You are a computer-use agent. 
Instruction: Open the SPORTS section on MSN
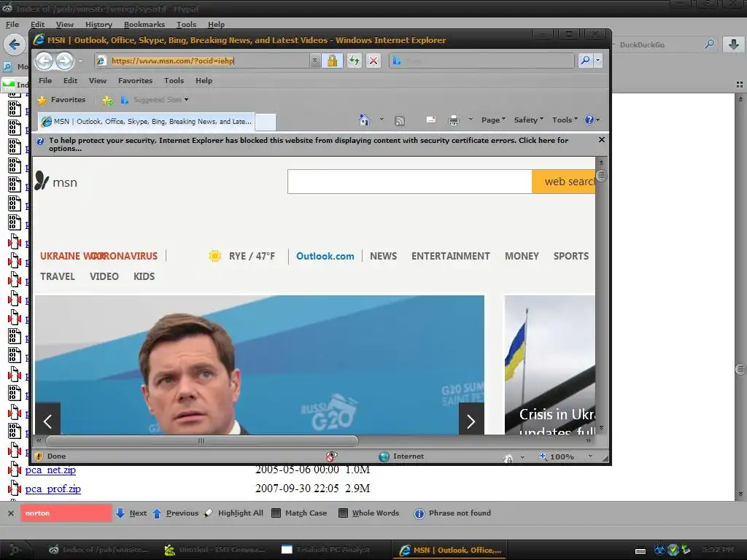tap(571, 256)
